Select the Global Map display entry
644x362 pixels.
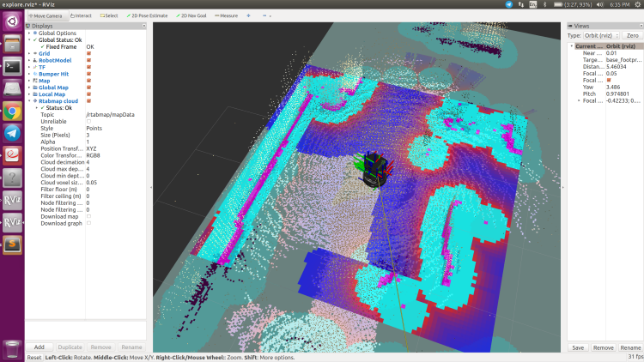pyautogui.click(x=53, y=87)
